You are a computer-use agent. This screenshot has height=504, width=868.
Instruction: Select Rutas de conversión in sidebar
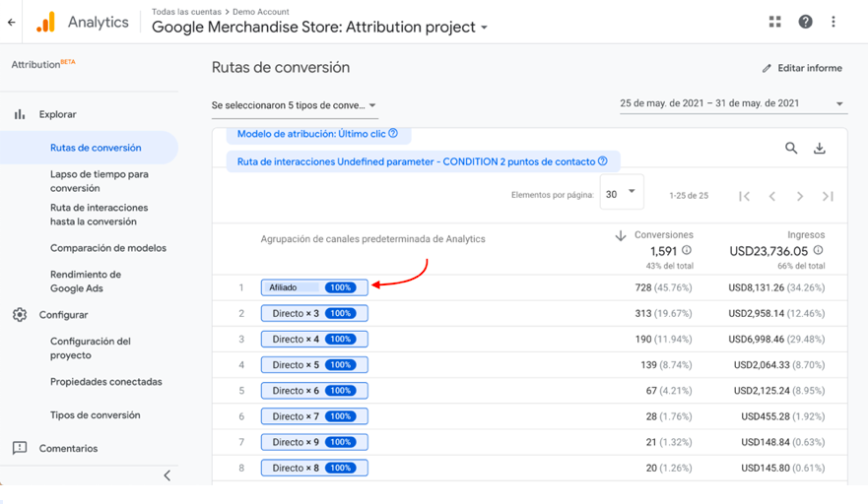coord(96,148)
